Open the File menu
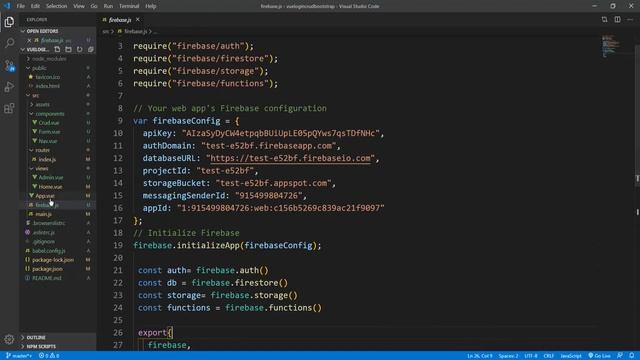The height and width of the screenshot is (360, 640). pyautogui.click(x=20, y=6)
